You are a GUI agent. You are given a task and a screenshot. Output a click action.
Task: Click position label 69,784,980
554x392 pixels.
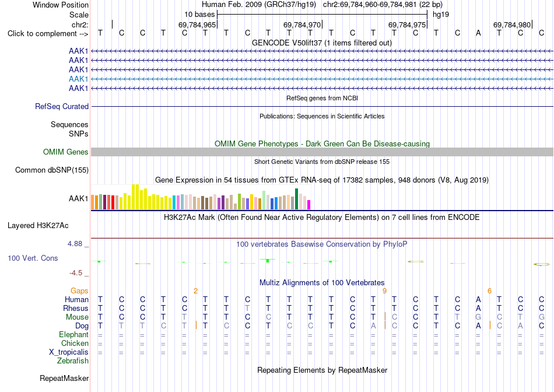coord(512,24)
